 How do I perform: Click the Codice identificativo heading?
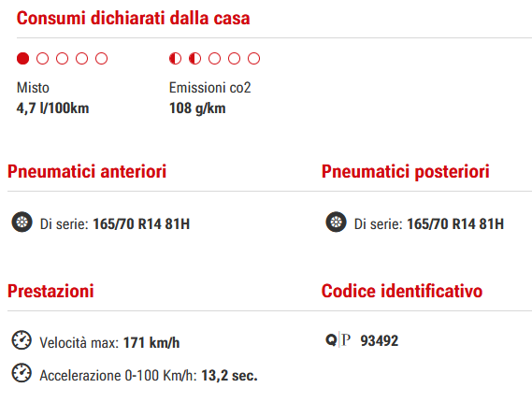point(402,291)
